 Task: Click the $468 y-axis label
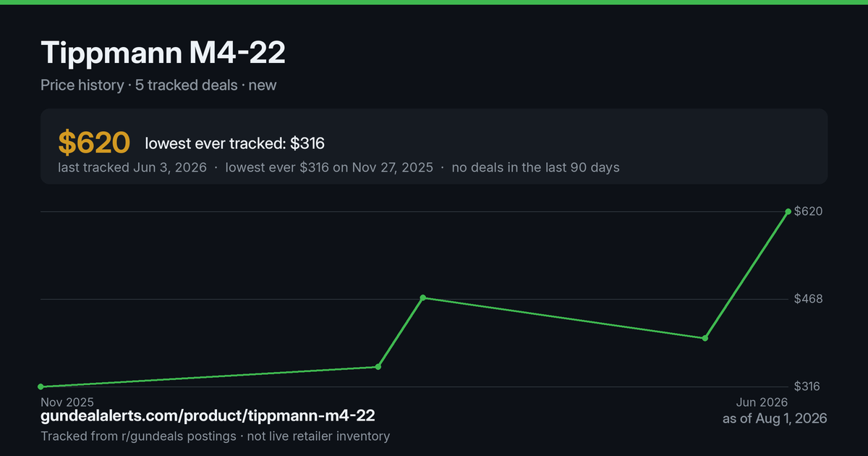[x=808, y=299]
